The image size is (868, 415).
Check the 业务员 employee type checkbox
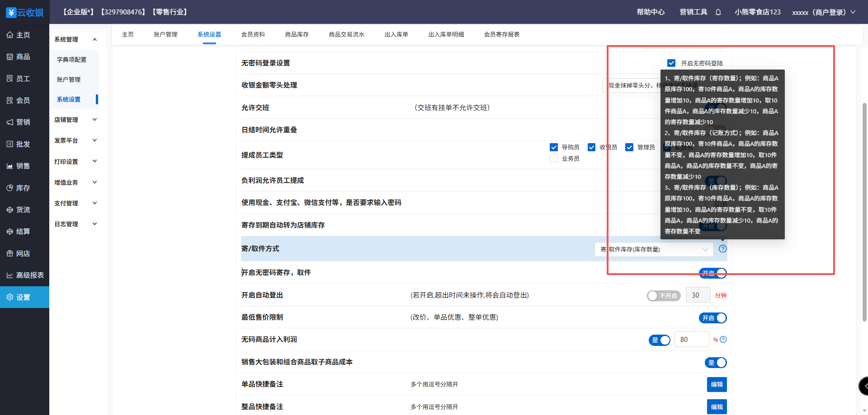[554, 159]
